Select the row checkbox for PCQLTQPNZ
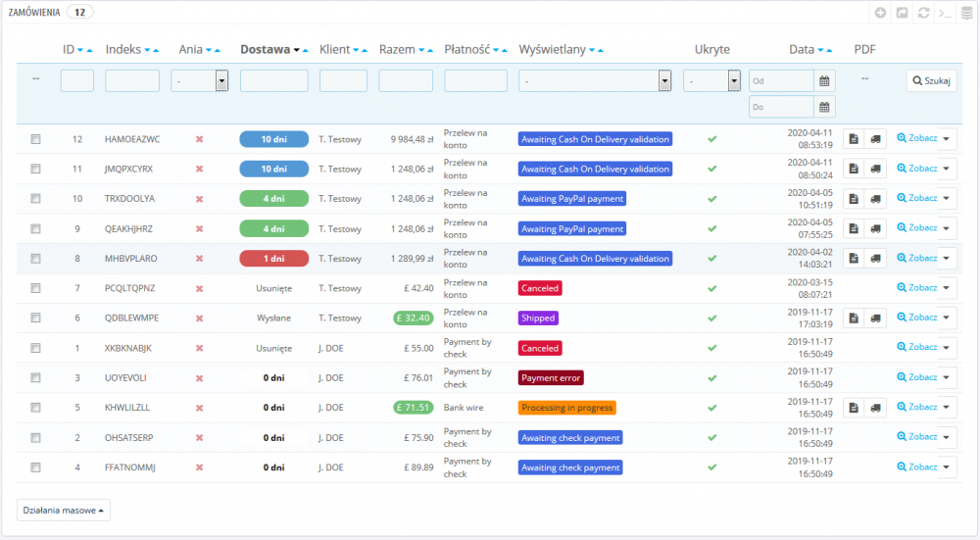This screenshot has width=980, height=540. click(35, 288)
